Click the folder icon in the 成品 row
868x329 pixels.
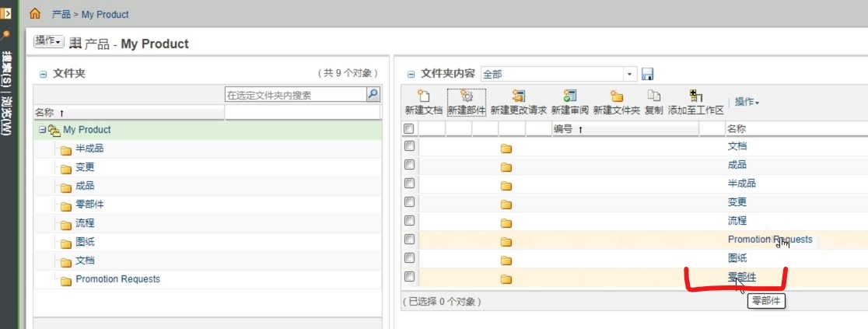click(506, 167)
